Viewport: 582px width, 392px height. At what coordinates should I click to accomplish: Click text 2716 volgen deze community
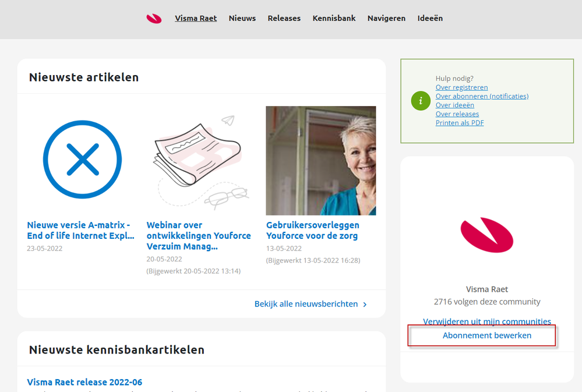[487, 302]
